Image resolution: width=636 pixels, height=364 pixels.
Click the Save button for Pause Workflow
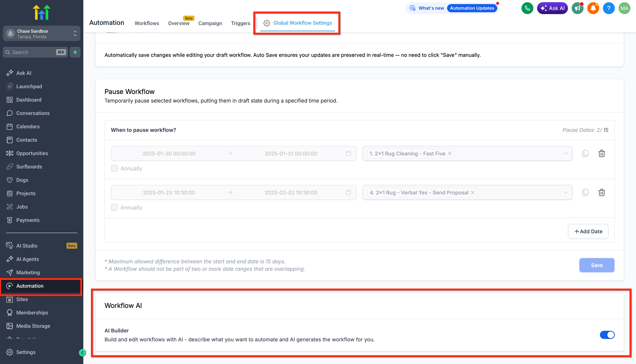point(597,265)
